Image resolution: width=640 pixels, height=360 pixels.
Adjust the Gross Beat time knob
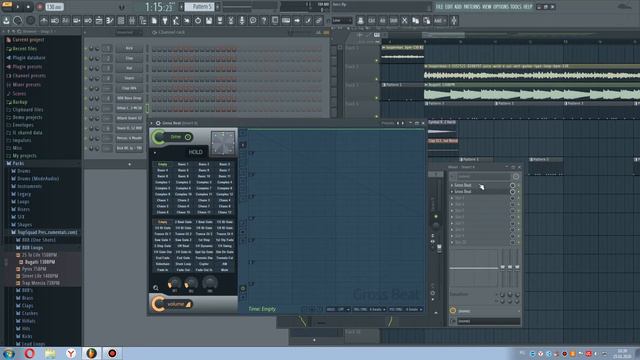[158, 137]
